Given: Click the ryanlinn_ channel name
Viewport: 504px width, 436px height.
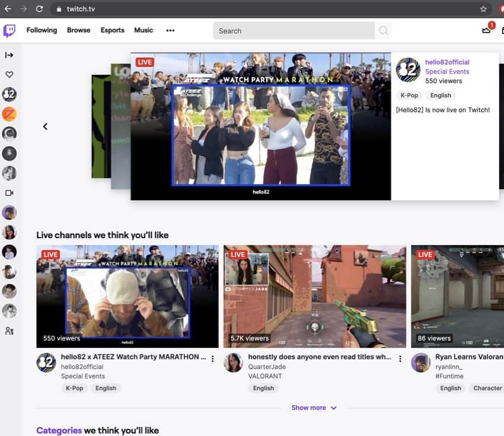Looking at the screenshot, I should pyautogui.click(x=449, y=367).
